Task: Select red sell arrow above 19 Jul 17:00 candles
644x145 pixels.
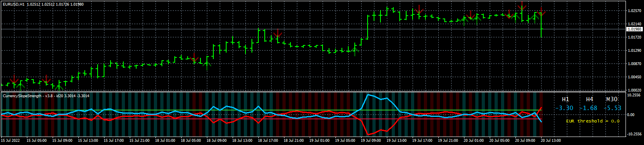Action: pyautogui.click(x=419, y=10)
